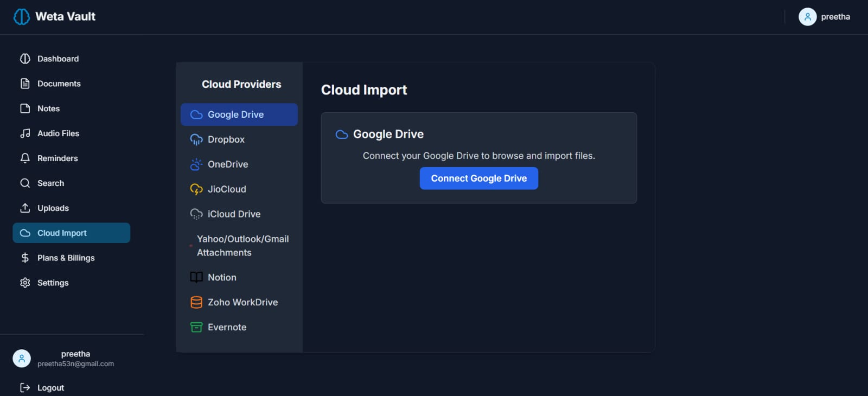Image resolution: width=868 pixels, height=396 pixels.
Task: Click the Weta Vault brain logo
Action: coord(22,17)
